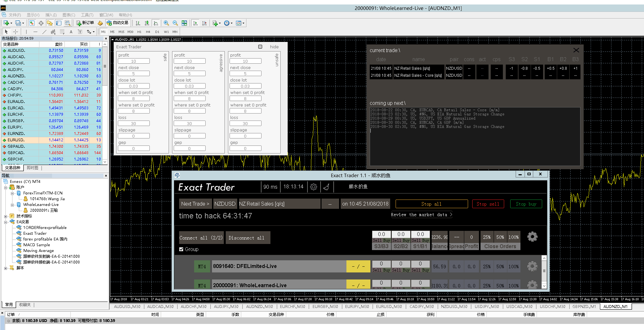The width and height of the screenshot is (644, 330).
Task: Select the crosshair cursor tool
Action: click(15, 32)
